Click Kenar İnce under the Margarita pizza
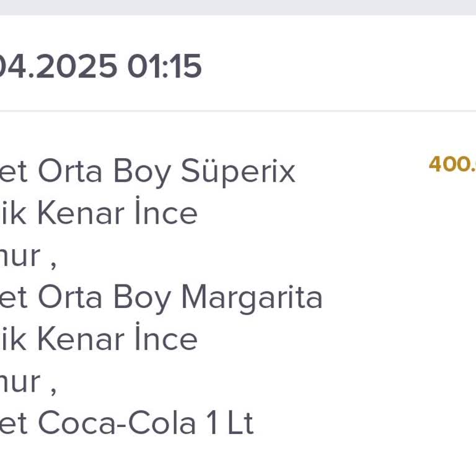476x476 pixels. (x=117, y=340)
